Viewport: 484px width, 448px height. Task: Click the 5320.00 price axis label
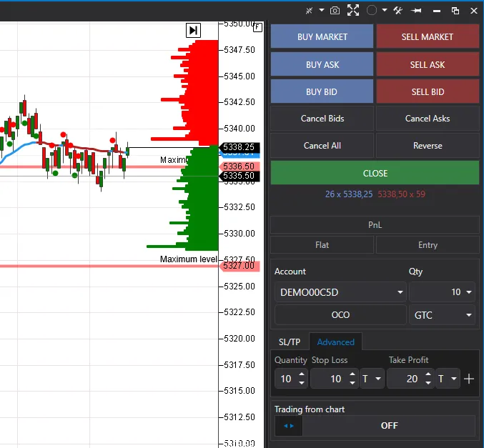(239, 339)
